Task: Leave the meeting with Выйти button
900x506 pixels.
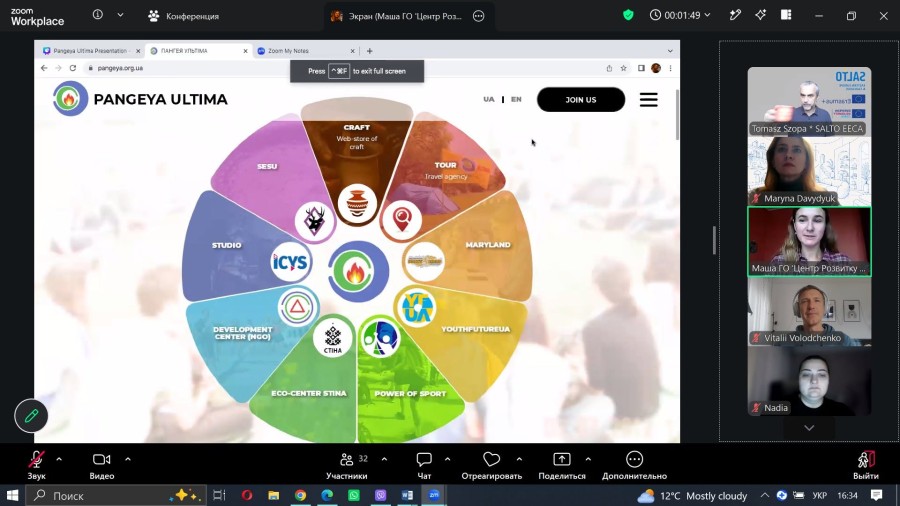Action: pyautogui.click(x=866, y=465)
